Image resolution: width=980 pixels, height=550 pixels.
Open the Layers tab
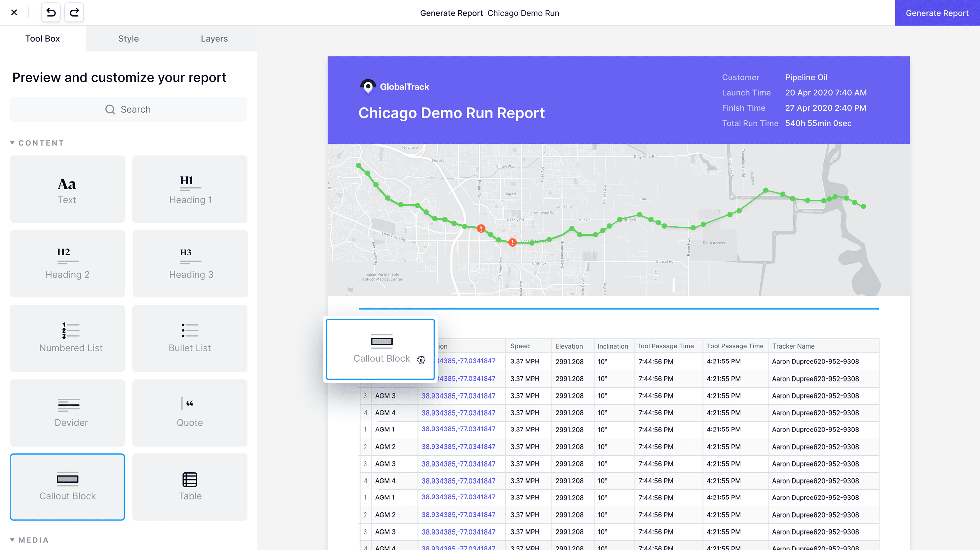(214, 38)
